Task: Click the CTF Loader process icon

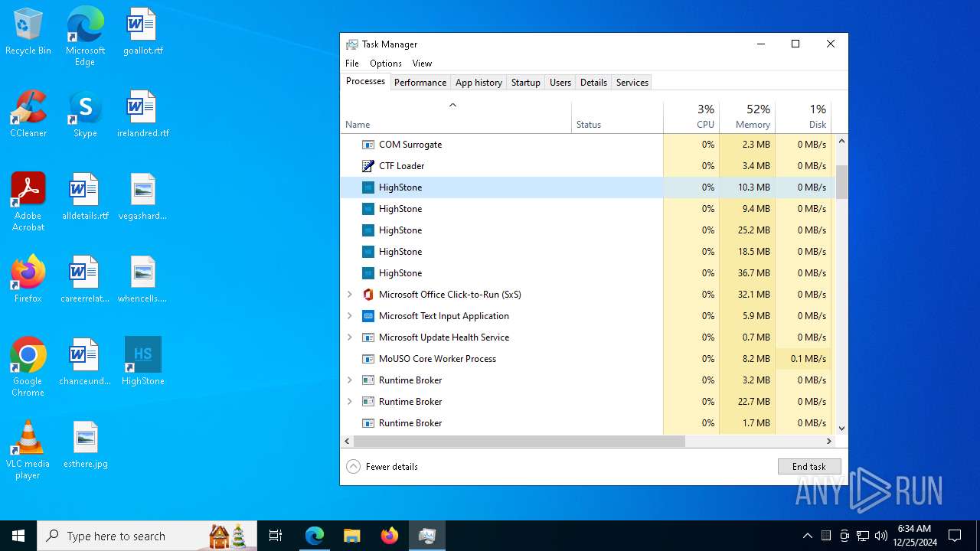Action: click(368, 166)
